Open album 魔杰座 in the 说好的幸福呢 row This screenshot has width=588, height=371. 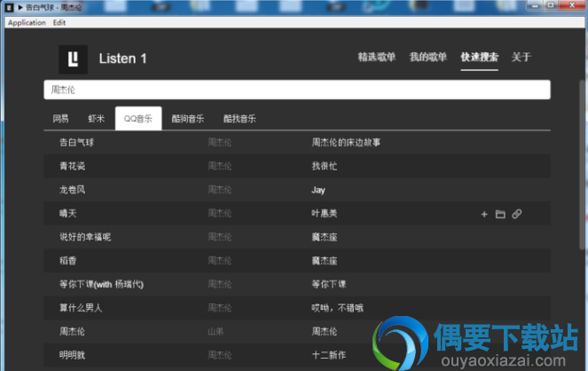tap(325, 237)
